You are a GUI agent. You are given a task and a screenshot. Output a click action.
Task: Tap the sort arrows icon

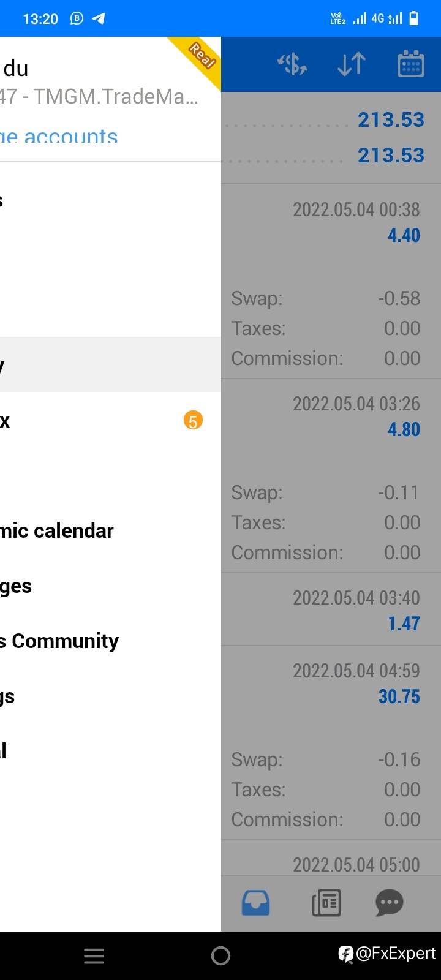(x=352, y=64)
